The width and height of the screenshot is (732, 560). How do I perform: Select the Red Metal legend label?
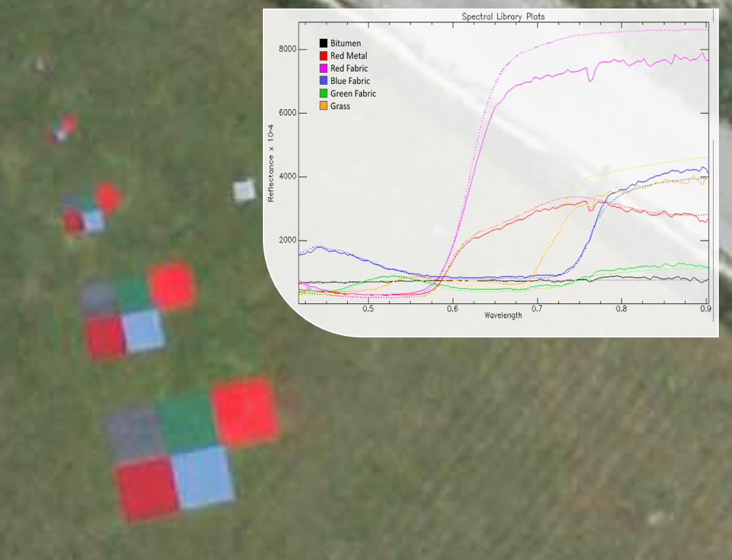click(x=349, y=56)
